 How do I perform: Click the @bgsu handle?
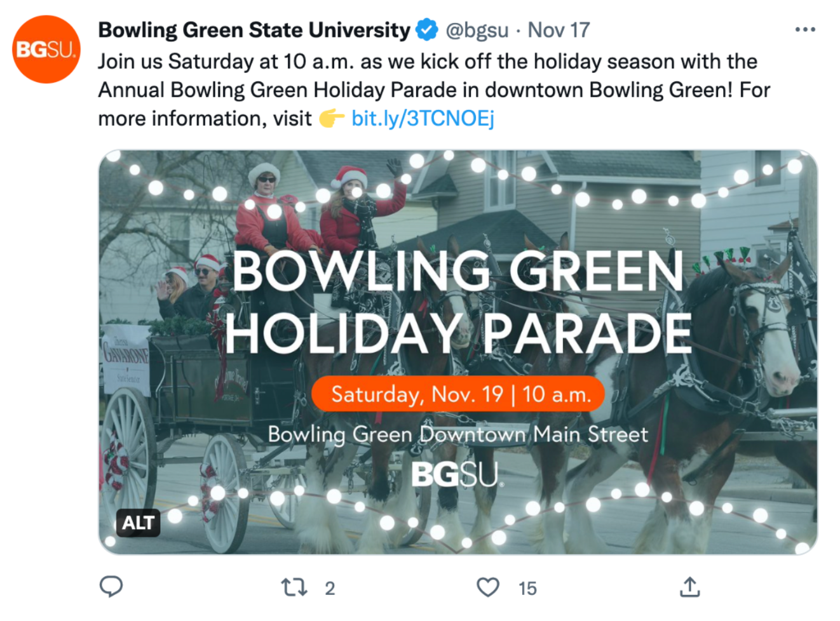click(x=477, y=30)
